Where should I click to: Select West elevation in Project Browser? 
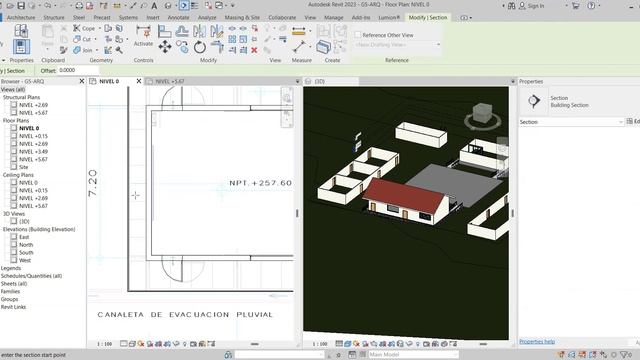coord(25,260)
